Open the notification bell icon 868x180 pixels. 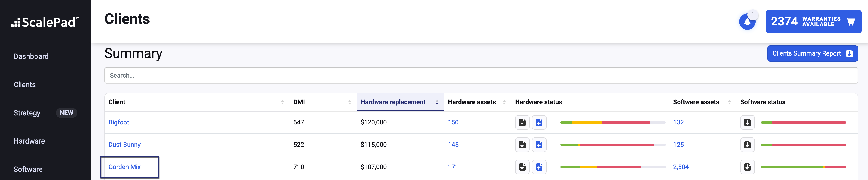click(747, 22)
